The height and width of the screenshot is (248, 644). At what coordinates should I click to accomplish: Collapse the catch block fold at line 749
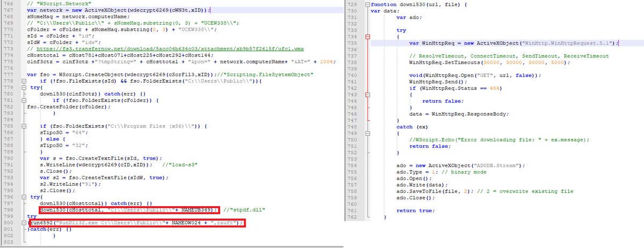pos(367,133)
